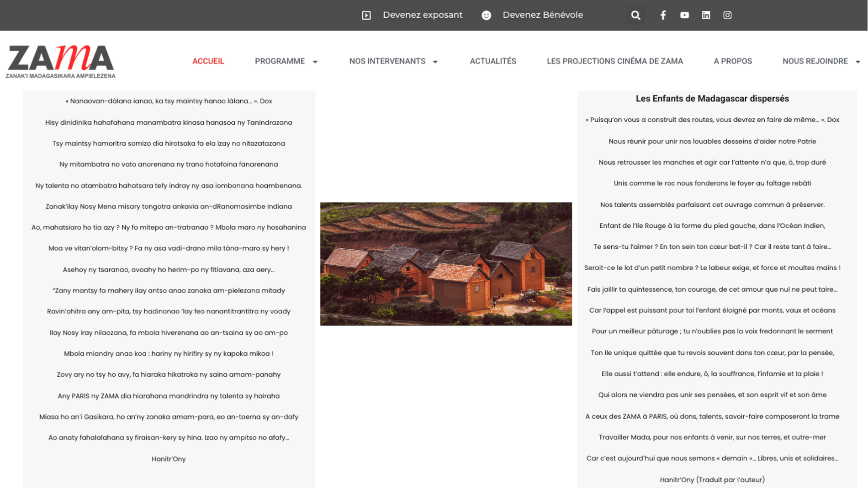Image resolution: width=868 pixels, height=488 pixels.
Task: Expand the NOUS REJOINDRE dropdown arrow
Action: (x=858, y=62)
